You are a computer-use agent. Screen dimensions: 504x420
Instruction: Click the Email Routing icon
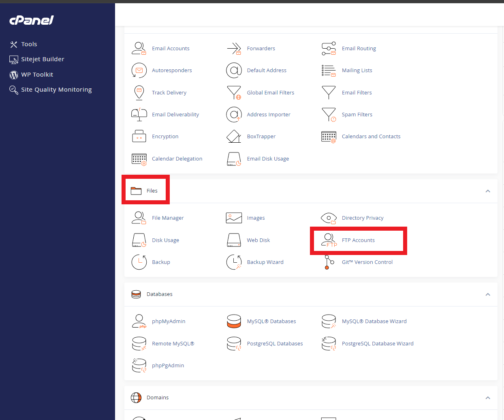coord(329,48)
